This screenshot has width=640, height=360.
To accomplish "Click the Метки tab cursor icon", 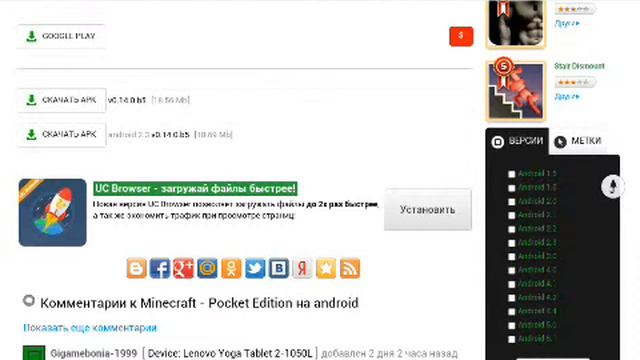I will tap(560, 142).
